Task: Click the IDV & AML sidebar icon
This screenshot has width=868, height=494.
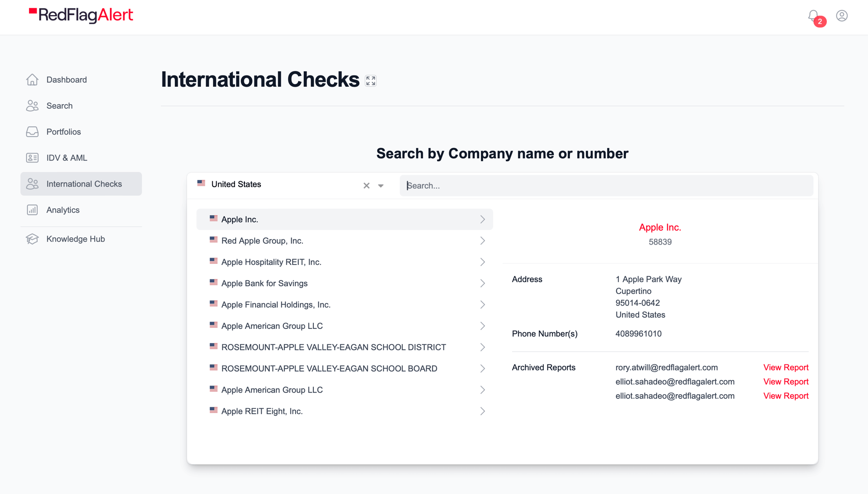Action: 33,157
